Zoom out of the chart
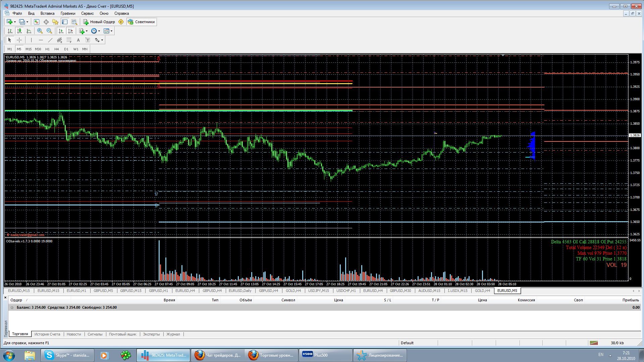This screenshot has width=644, height=362. pos(49,31)
